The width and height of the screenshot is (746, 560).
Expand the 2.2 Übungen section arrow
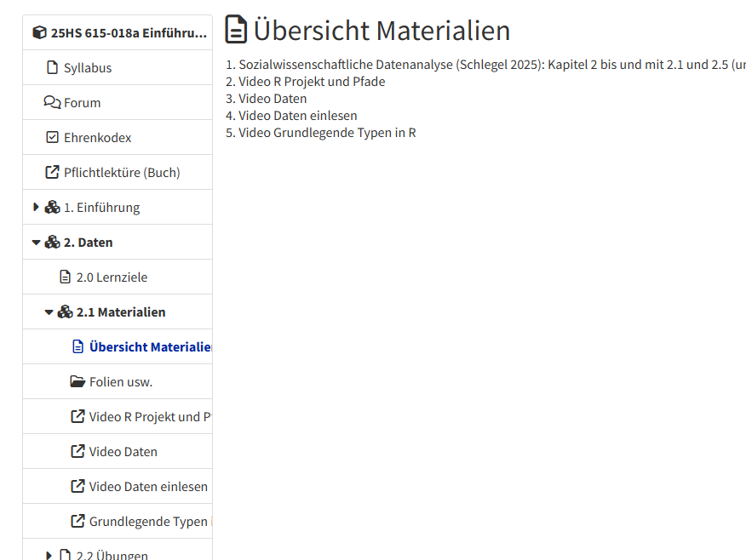click(49, 556)
